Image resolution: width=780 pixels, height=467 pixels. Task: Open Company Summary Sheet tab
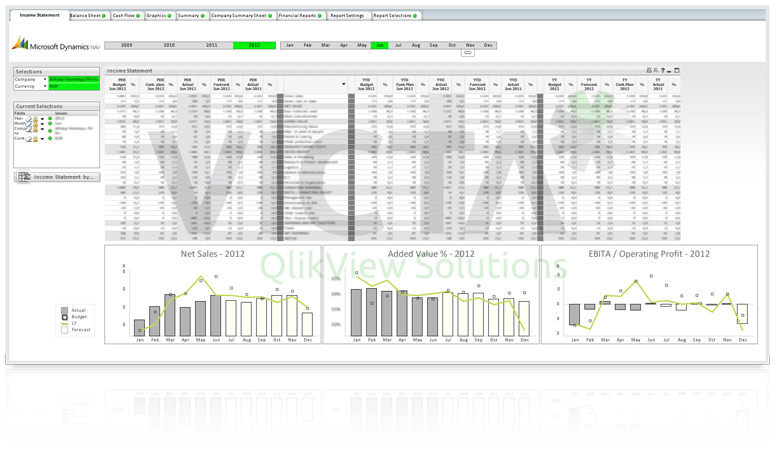point(242,16)
